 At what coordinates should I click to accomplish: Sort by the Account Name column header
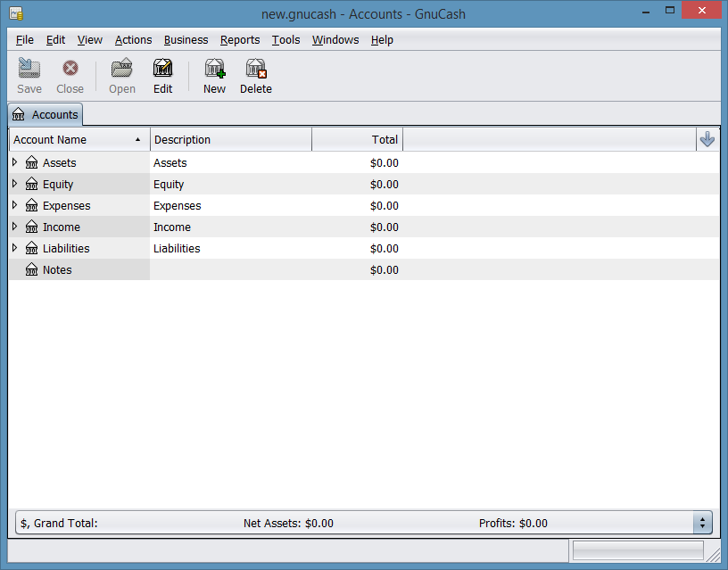(x=79, y=139)
